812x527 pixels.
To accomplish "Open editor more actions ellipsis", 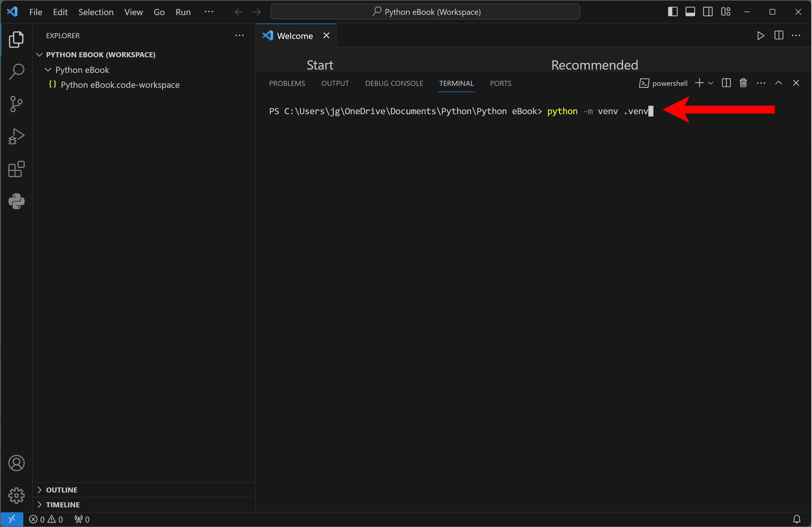I will click(796, 35).
